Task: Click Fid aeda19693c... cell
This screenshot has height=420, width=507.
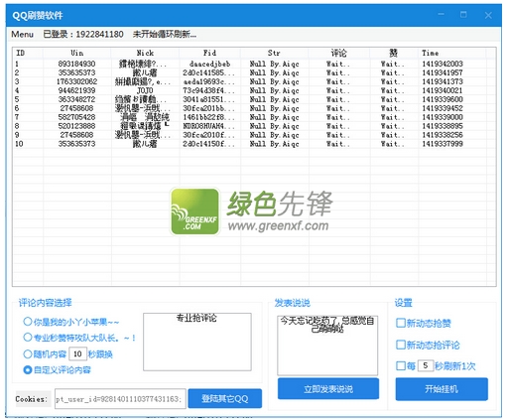Action: (208, 81)
